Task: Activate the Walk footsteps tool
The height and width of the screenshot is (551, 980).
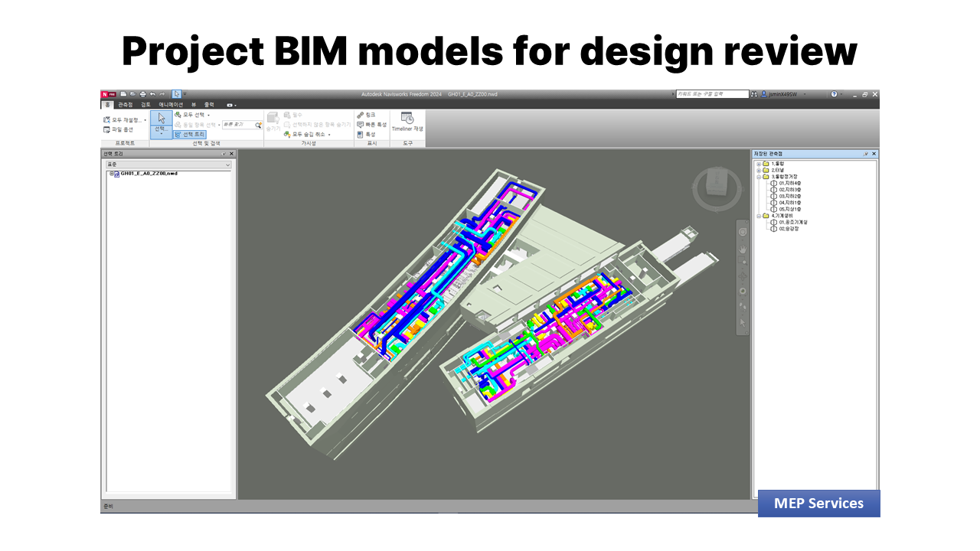Action: point(742,306)
